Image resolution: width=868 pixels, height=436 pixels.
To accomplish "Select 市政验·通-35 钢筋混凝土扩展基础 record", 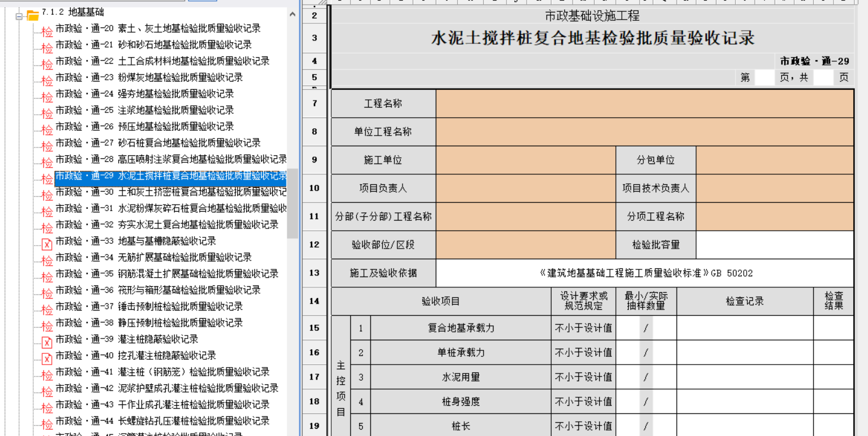I will coord(167,274).
